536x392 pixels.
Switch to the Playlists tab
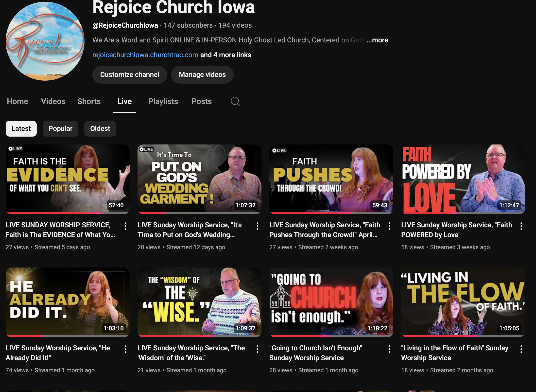coord(163,101)
